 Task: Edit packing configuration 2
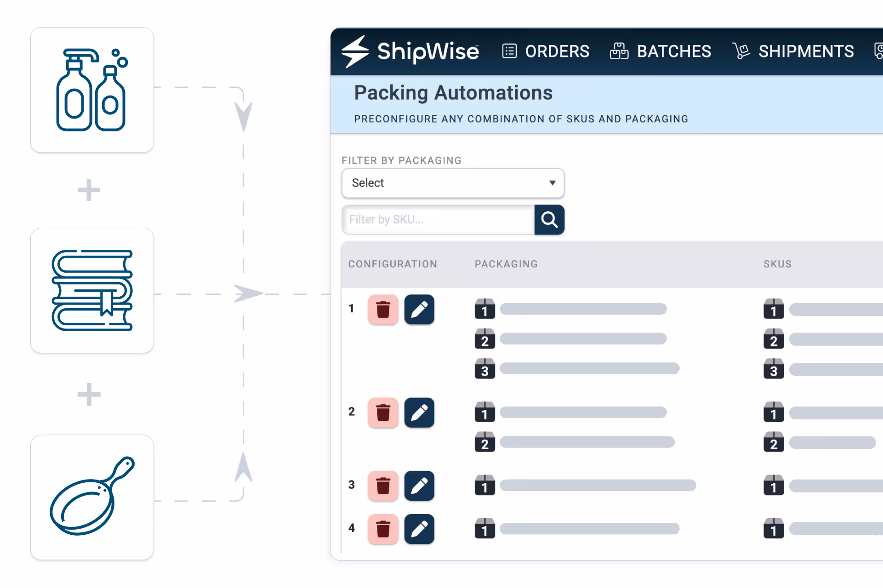click(x=419, y=413)
